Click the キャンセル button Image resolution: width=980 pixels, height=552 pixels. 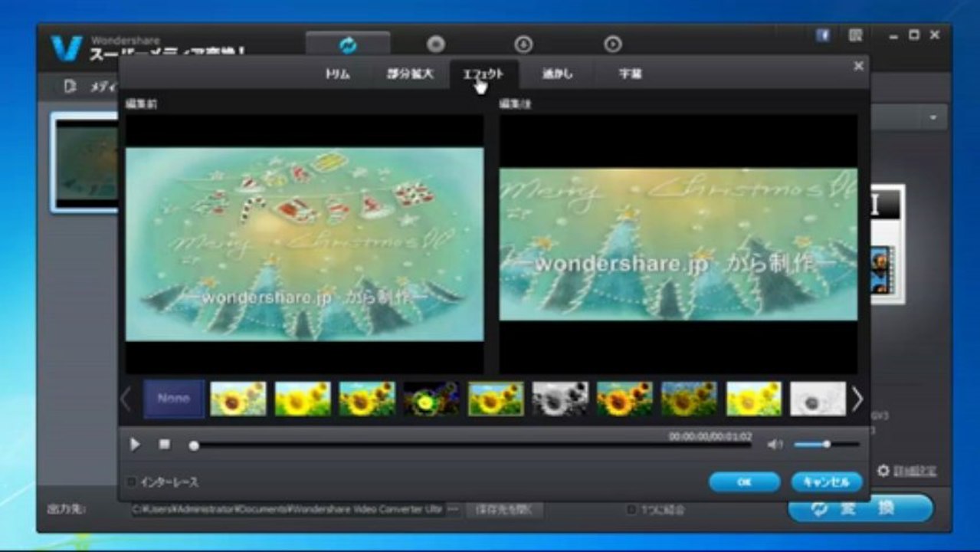827,482
